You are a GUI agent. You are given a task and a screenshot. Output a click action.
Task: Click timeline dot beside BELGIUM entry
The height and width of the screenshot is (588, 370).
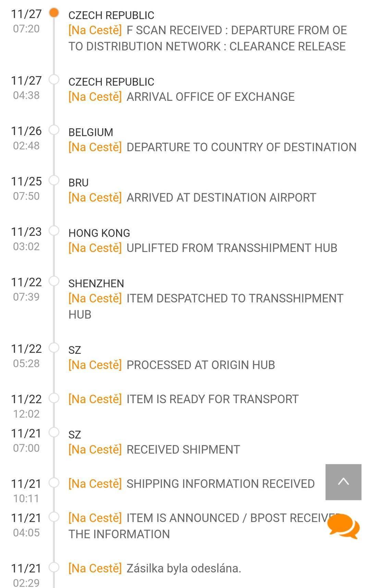click(x=54, y=130)
